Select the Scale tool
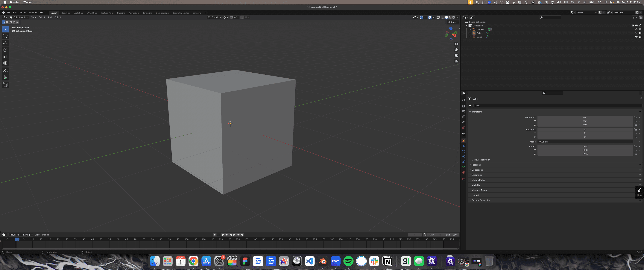The height and width of the screenshot is (270, 644). click(5, 56)
